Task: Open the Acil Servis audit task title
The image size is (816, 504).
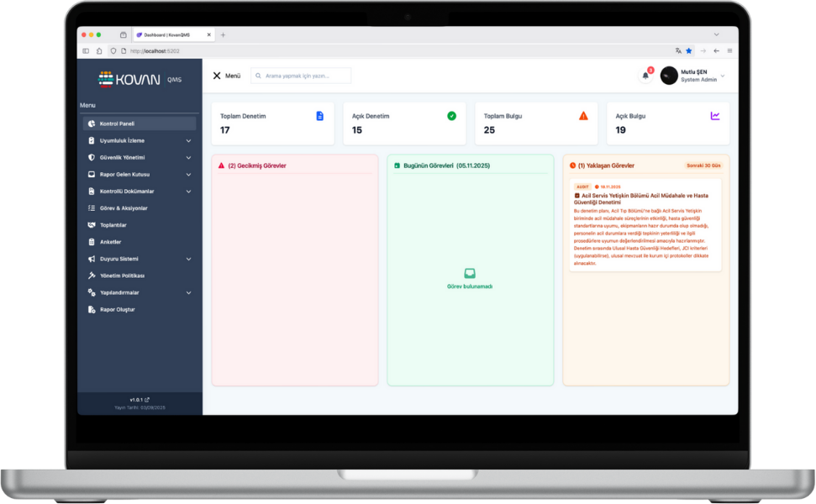Action: [644, 199]
